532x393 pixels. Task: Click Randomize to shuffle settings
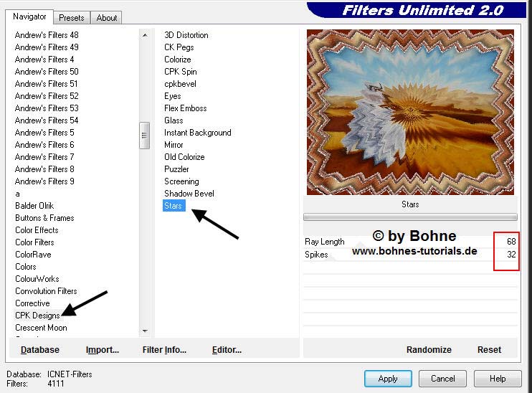coord(428,350)
